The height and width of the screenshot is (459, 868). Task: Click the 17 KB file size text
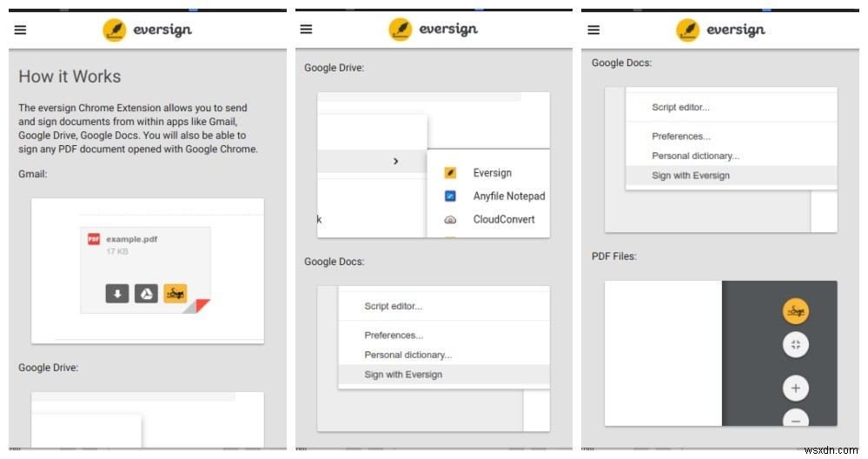[117, 251]
